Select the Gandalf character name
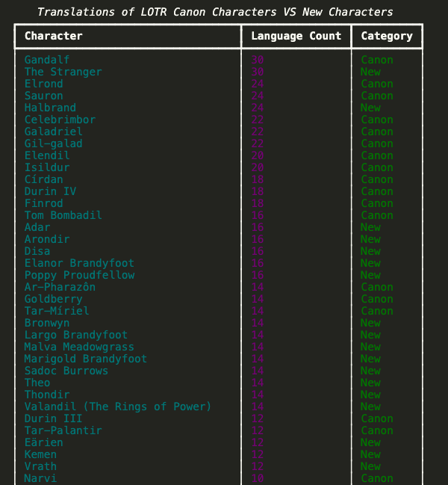 [47, 60]
